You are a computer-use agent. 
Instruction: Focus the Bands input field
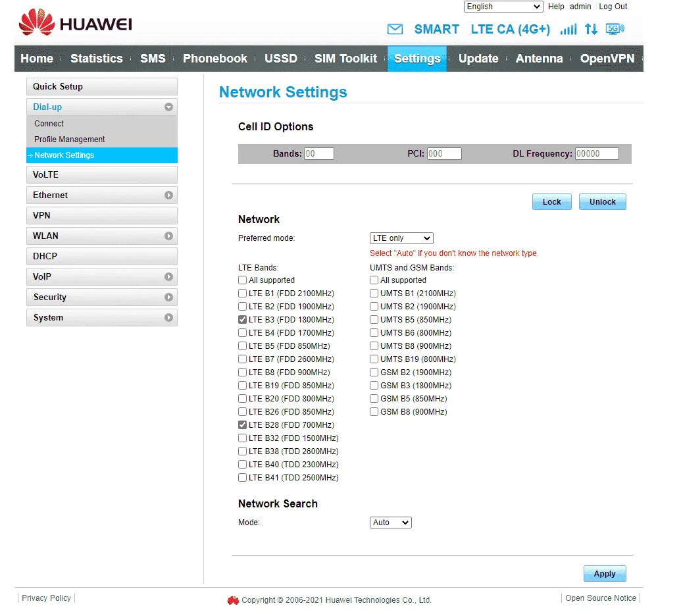tap(318, 153)
